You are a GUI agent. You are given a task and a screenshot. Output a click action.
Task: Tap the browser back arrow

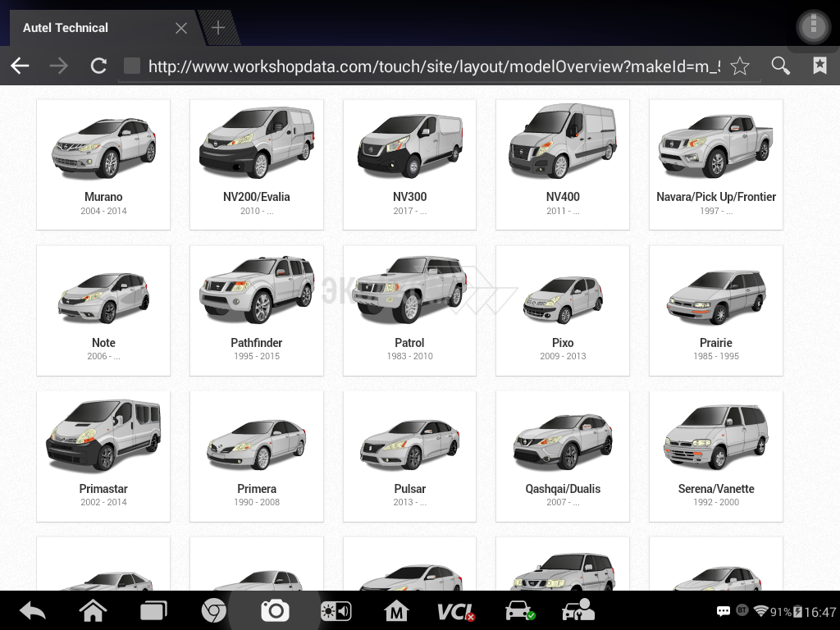click(x=20, y=66)
